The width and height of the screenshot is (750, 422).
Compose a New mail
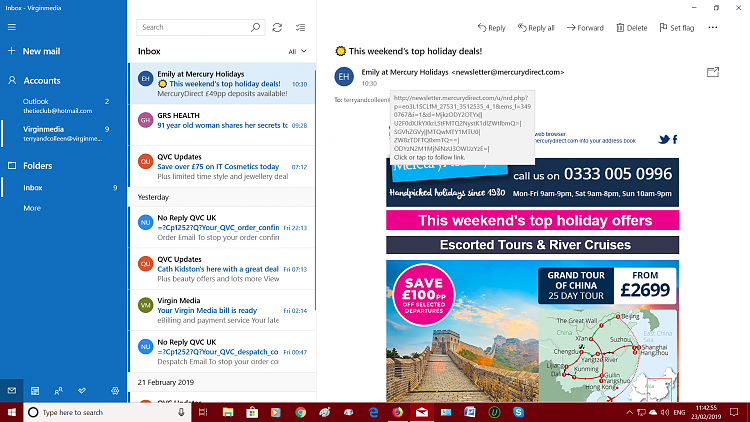(34, 51)
